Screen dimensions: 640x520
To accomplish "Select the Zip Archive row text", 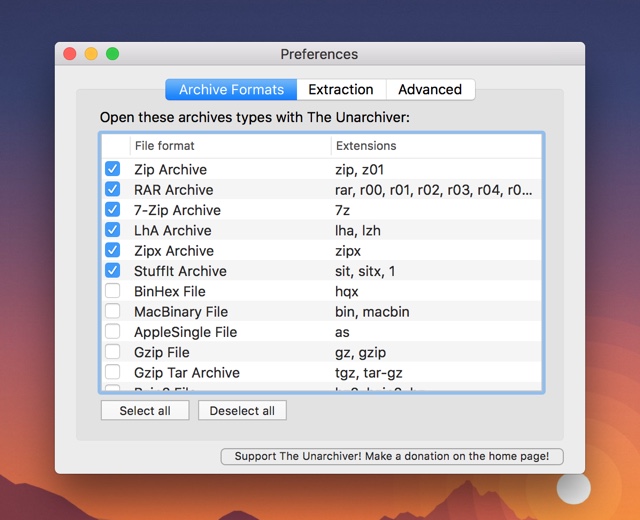I will pos(171,169).
